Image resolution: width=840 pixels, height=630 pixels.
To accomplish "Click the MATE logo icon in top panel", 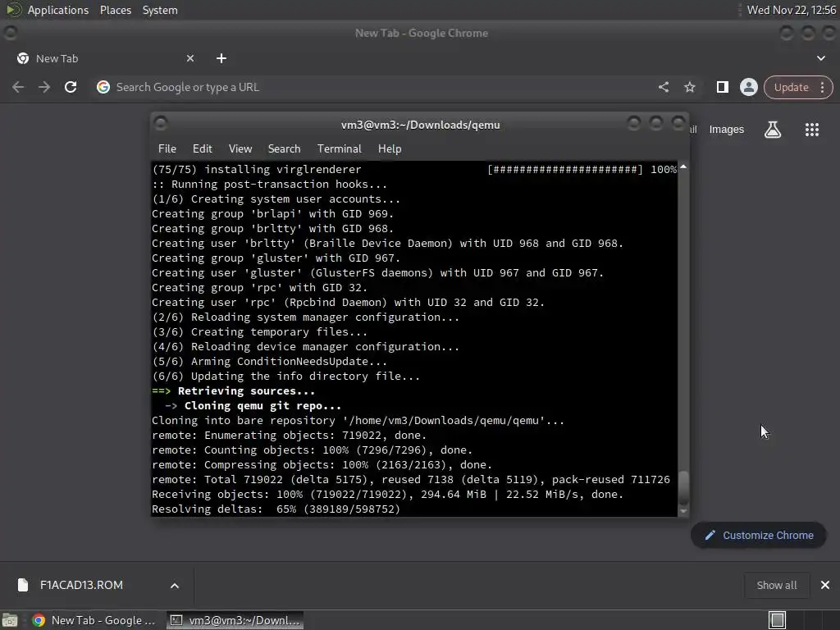I will 13,10.
